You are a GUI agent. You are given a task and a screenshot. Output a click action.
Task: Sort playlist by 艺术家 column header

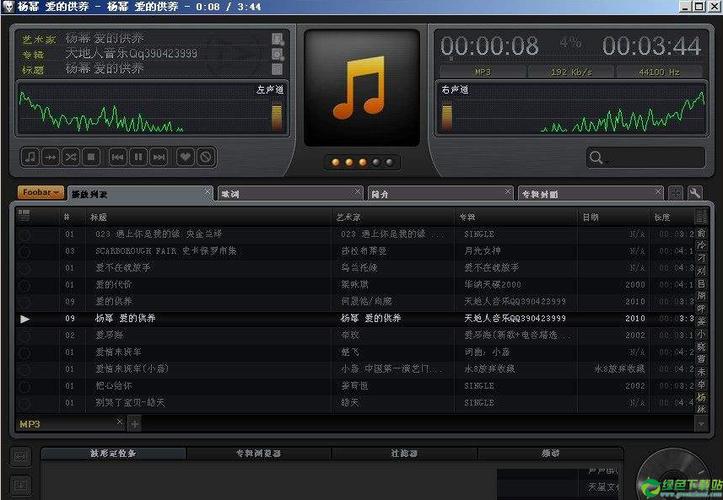click(x=348, y=217)
